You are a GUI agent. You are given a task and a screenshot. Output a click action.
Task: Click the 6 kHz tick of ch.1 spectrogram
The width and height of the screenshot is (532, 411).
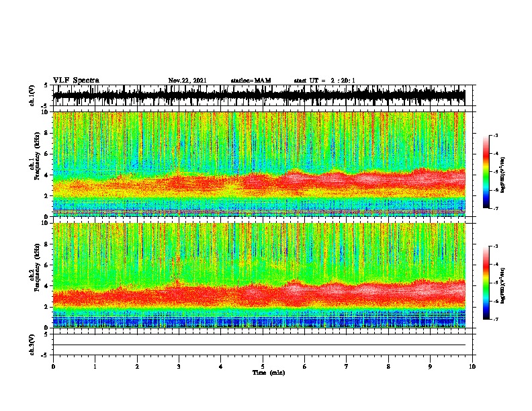click(x=47, y=154)
